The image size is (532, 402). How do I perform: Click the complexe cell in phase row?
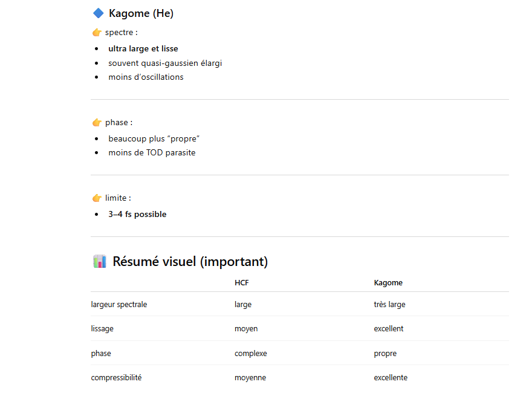(251, 354)
